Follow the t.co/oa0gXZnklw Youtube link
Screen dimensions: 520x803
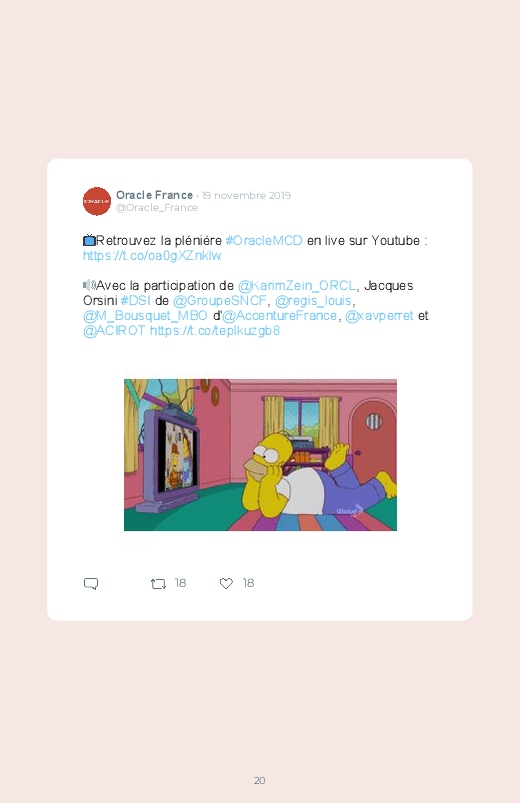tap(152, 256)
